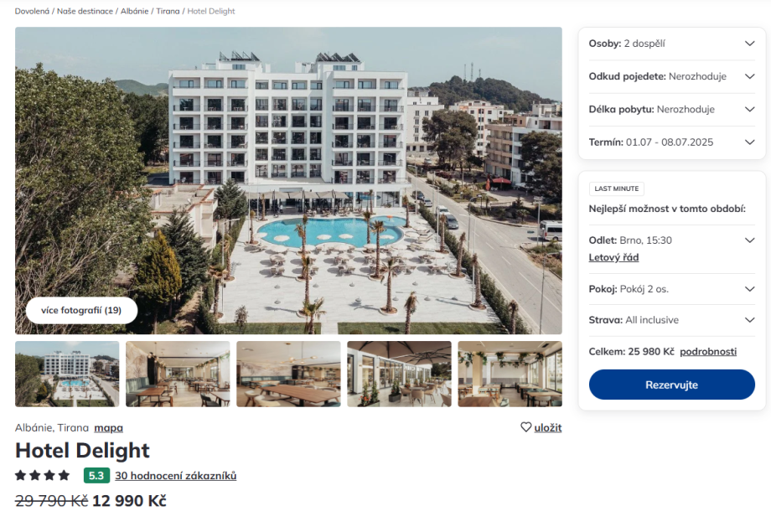
Task: Select the Tirana breadcrumb item
Action: point(168,12)
